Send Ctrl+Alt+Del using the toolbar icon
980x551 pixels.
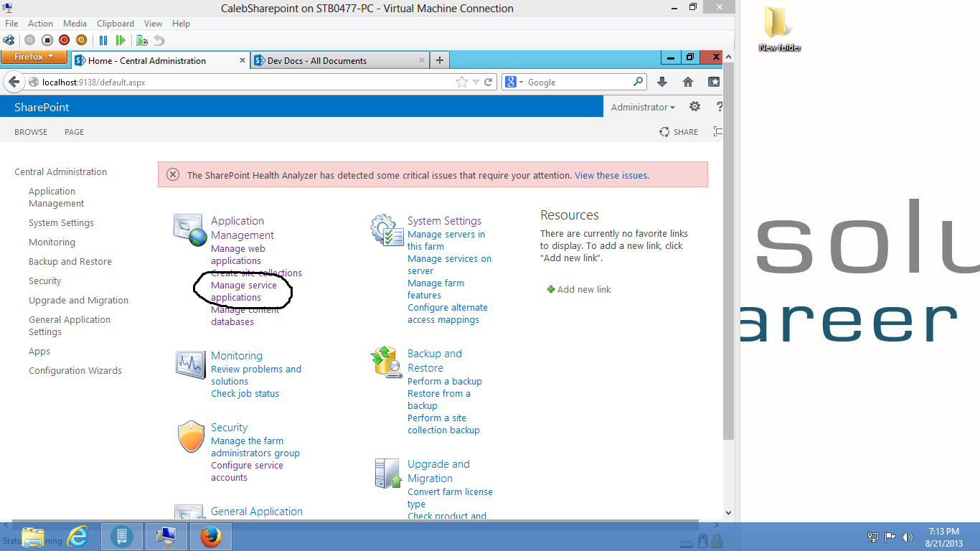coord(9,40)
